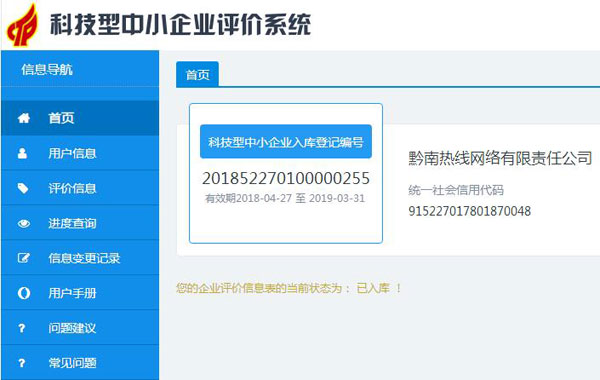Go to 评价信息 in the sidebar

(80, 188)
